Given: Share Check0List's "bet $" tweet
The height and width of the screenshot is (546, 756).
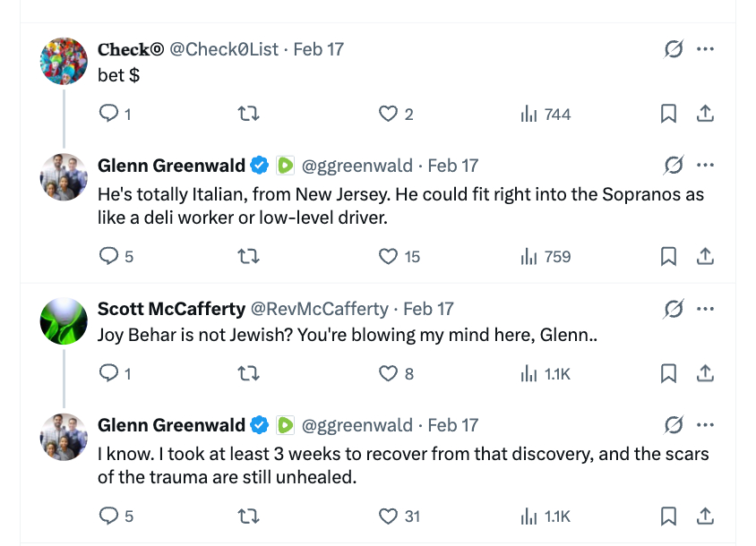Looking at the screenshot, I should coord(705,114).
